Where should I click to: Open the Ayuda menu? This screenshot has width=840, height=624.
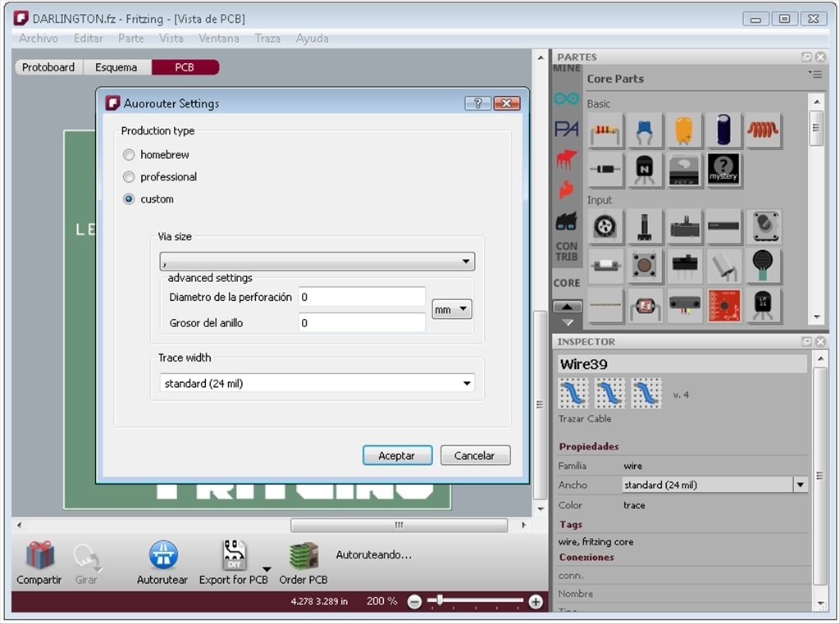coord(313,38)
